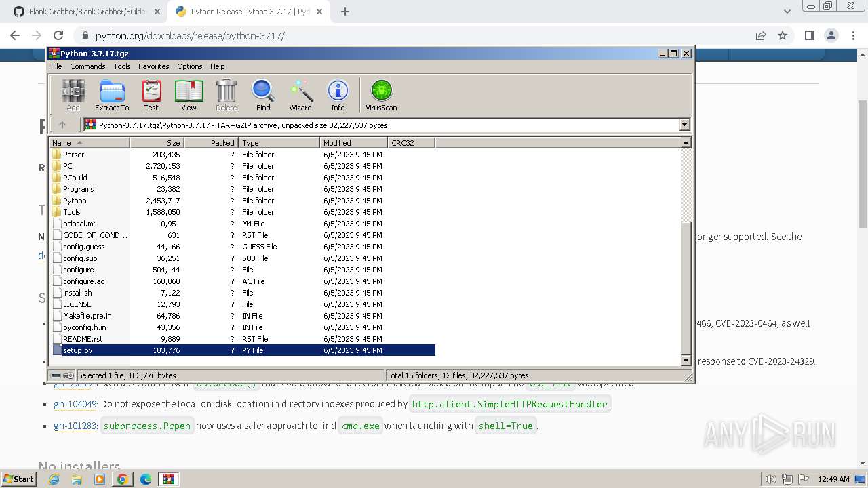Click the archive list scroll down arrow
Screen dimensions: 868x488
click(x=686, y=361)
